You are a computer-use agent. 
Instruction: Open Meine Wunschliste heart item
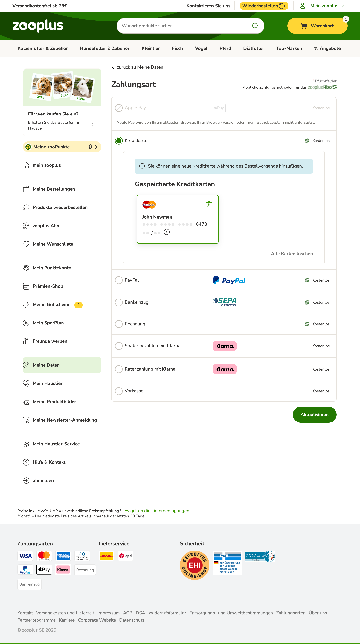pos(53,244)
